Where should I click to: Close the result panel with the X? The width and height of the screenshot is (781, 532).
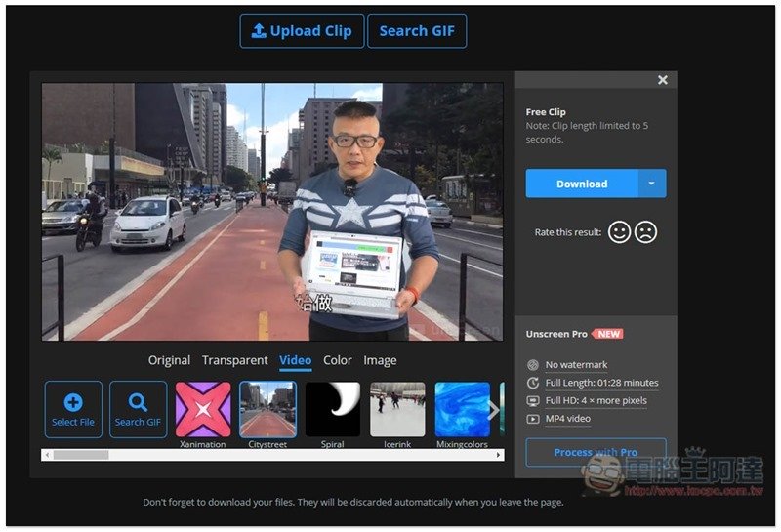[x=663, y=80]
